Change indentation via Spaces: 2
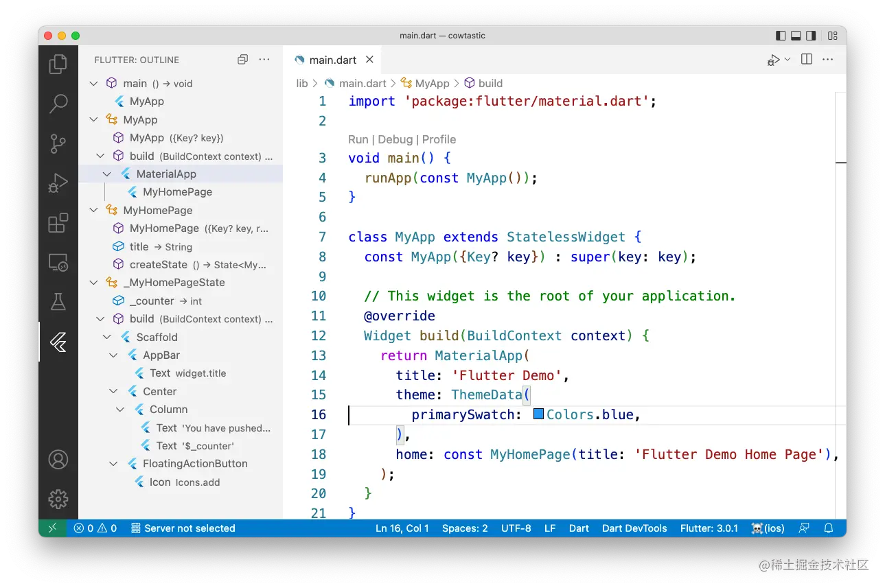 coord(465,528)
